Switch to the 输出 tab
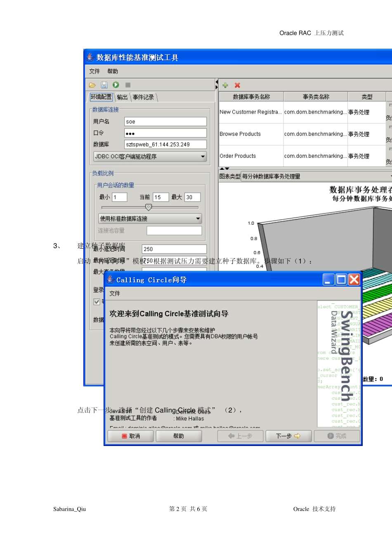This screenshot has width=392, height=555. pyautogui.click(x=122, y=97)
